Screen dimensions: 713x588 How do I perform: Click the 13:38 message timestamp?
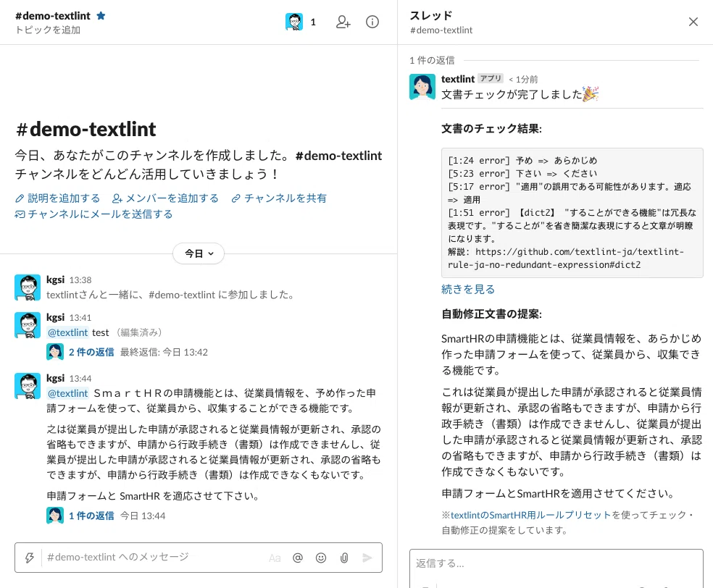(80, 280)
